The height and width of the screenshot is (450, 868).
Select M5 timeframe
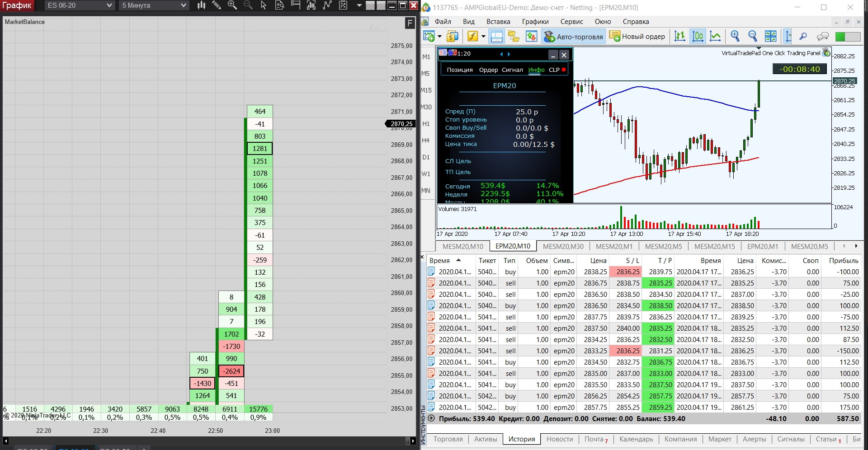click(426, 74)
